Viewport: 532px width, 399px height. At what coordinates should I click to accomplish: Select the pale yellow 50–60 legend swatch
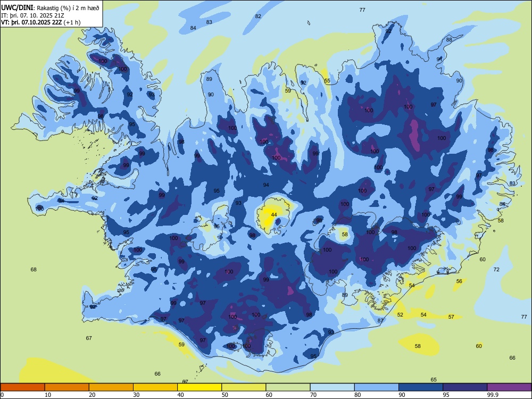pyautogui.click(x=244, y=387)
